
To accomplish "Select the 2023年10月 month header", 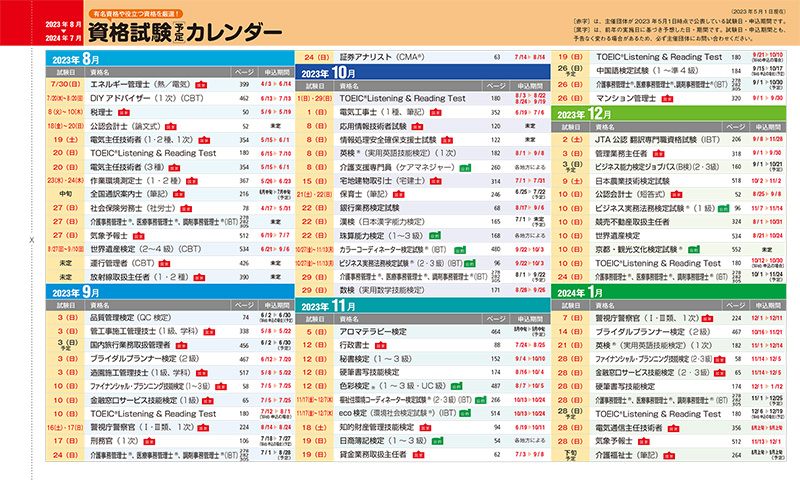I will point(423,72).
